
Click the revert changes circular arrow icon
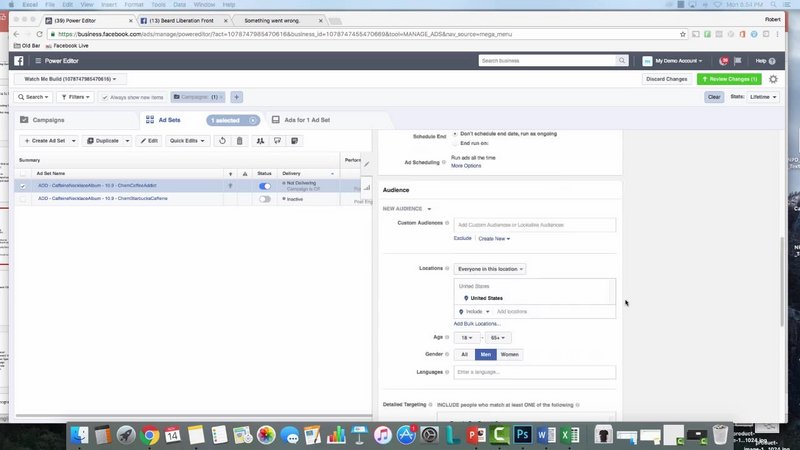pyautogui.click(x=222, y=141)
